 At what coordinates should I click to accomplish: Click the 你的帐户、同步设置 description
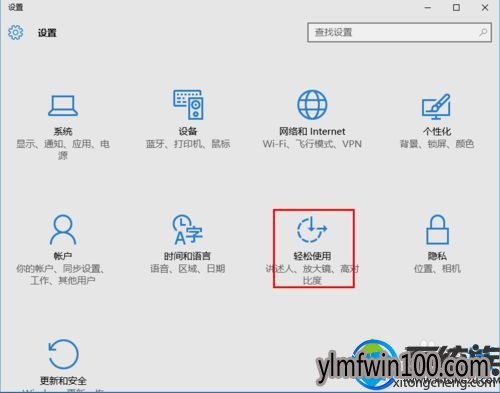[x=60, y=274]
